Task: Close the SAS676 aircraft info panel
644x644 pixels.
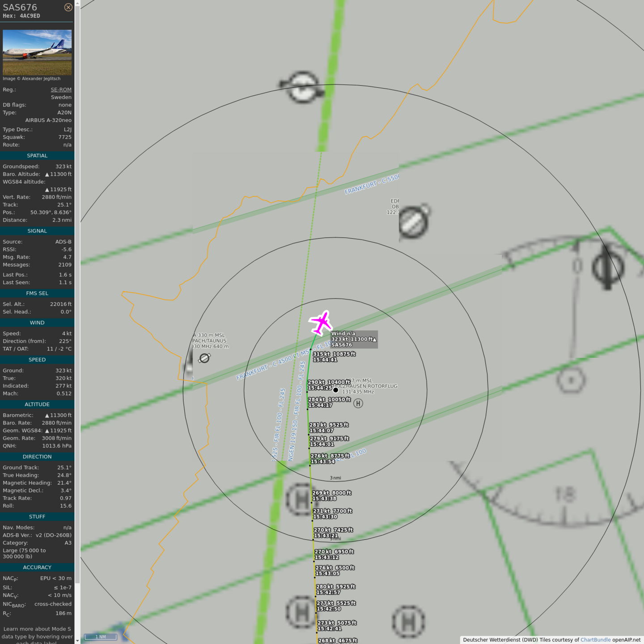Action: point(68,7)
